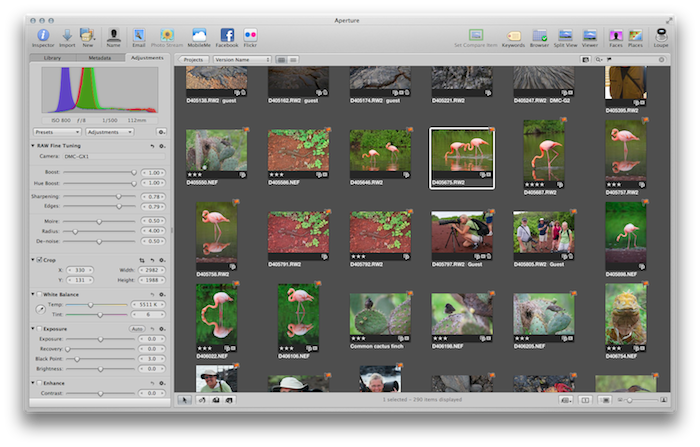Open the Keywords HUD from the toolbar
The width and height of the screenshot is (700, 447).
(x=514, y=36)
